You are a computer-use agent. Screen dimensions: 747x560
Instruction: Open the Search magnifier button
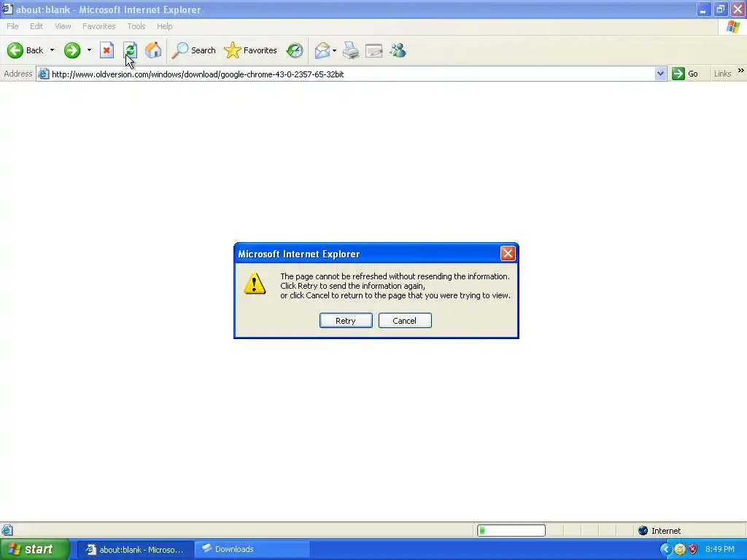click(x=194, y=50)
